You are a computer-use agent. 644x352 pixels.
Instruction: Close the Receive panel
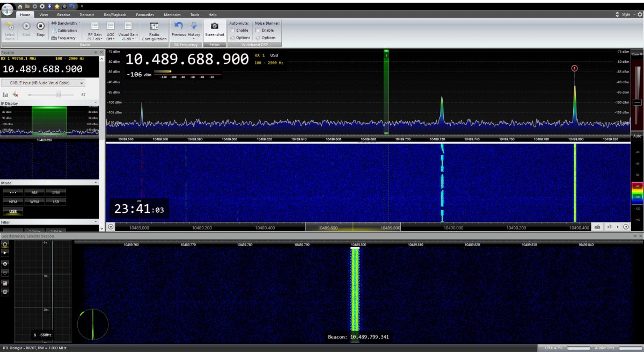(101, 52)
